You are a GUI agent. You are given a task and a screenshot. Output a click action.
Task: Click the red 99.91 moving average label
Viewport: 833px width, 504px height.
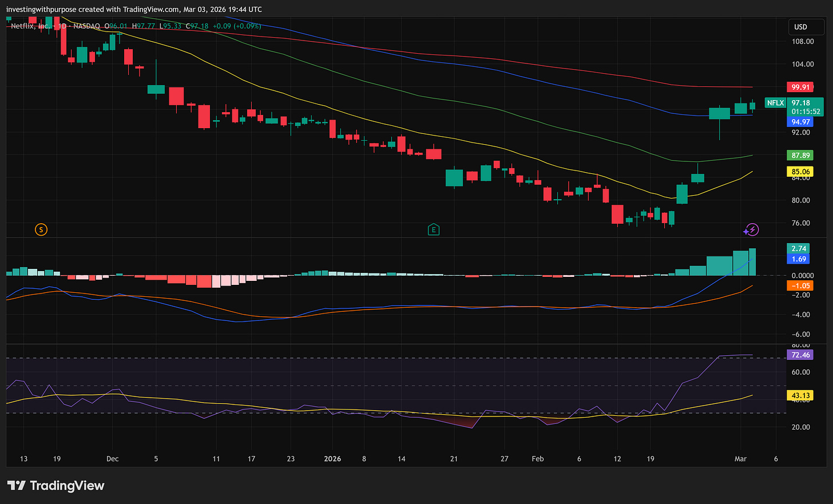pos(800,87)
